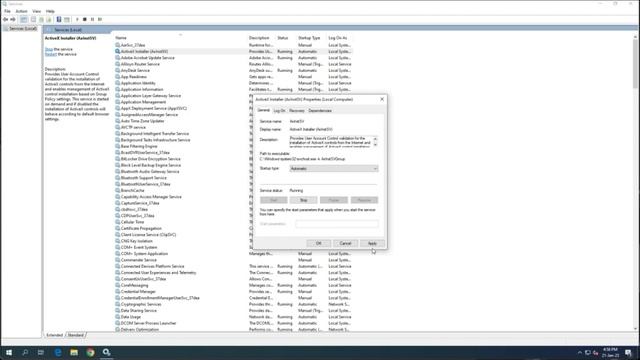Viewport: 640px width, 360px height.
Task: Select Services (Local) in console tree
Action: point(20,29)
